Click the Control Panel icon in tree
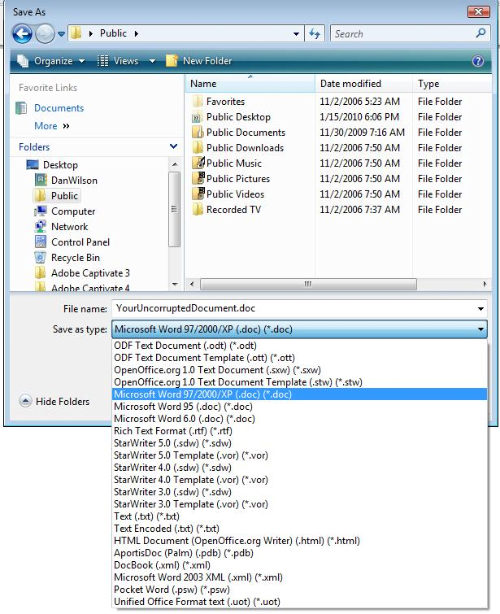This screenshot has width=500, height=614. click(x=40, y=242)
